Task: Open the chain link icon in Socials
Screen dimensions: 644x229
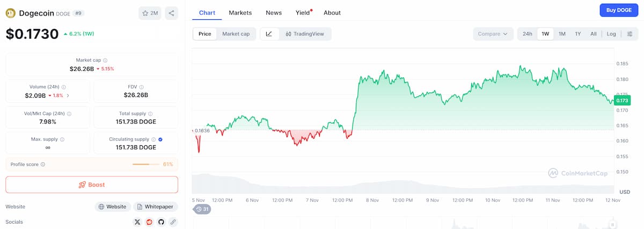Action: (173, 221)
